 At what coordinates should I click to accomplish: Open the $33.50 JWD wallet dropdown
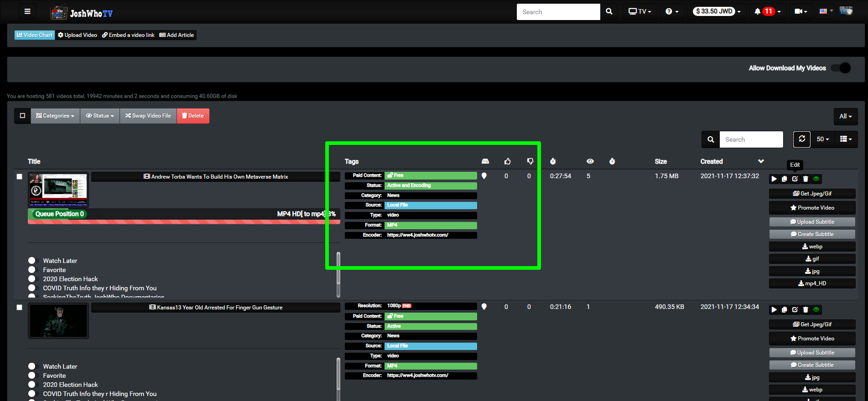tap(717, 12)
